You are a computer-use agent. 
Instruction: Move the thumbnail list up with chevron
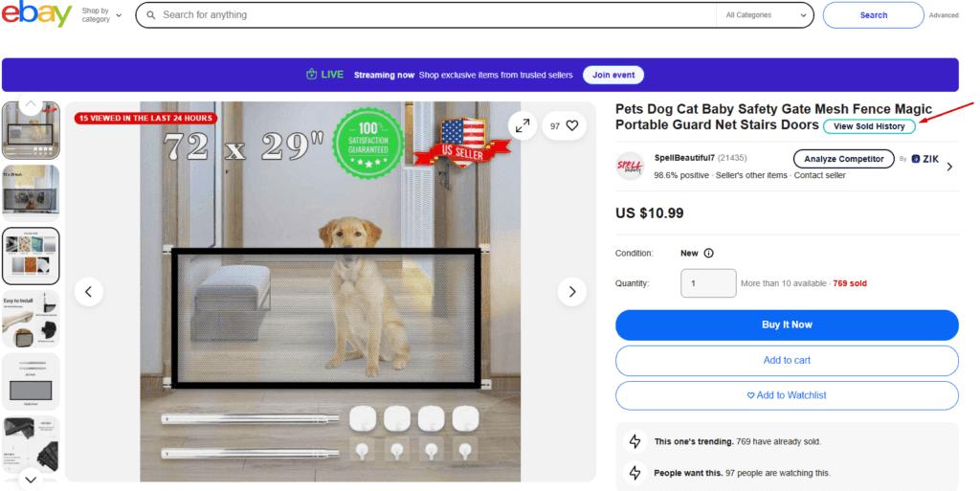coord(31,103)
